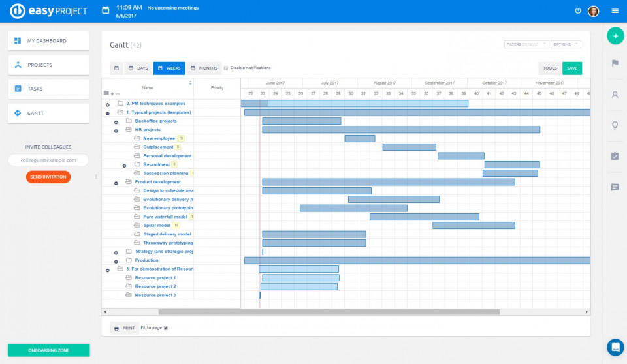The height and width of the screenshot is (364, 627).
Task: Open the hamburger menu in top bar
Action: pyautogui.click(x=615, y=11)
